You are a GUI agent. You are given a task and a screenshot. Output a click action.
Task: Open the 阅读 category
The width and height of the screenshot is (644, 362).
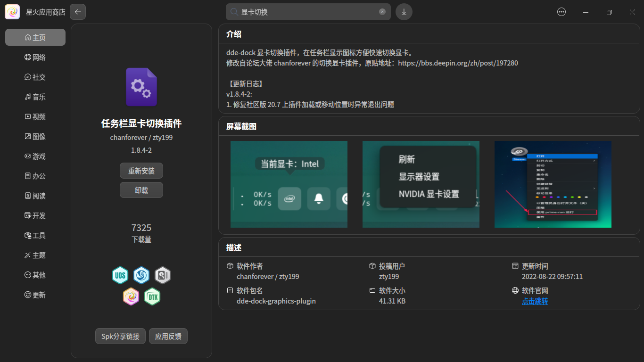pos(35,196)
